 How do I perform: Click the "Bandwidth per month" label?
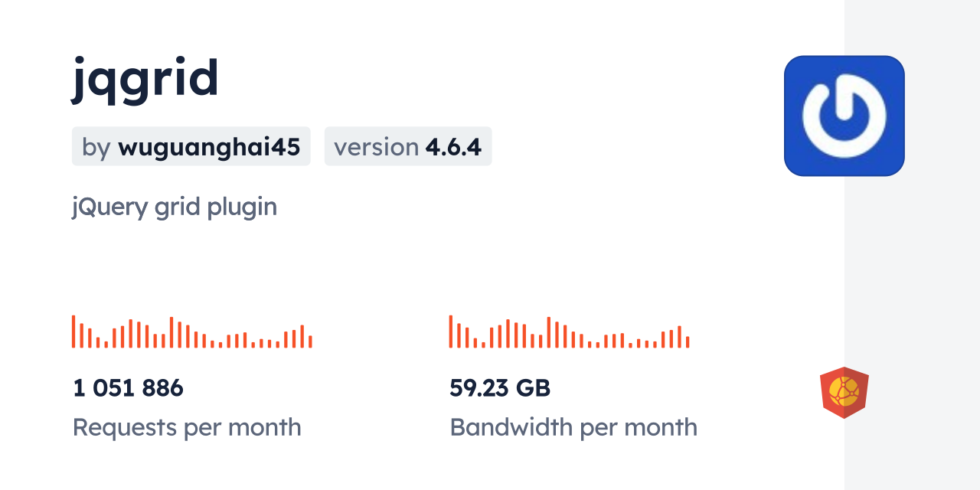(x=573, y=427)
